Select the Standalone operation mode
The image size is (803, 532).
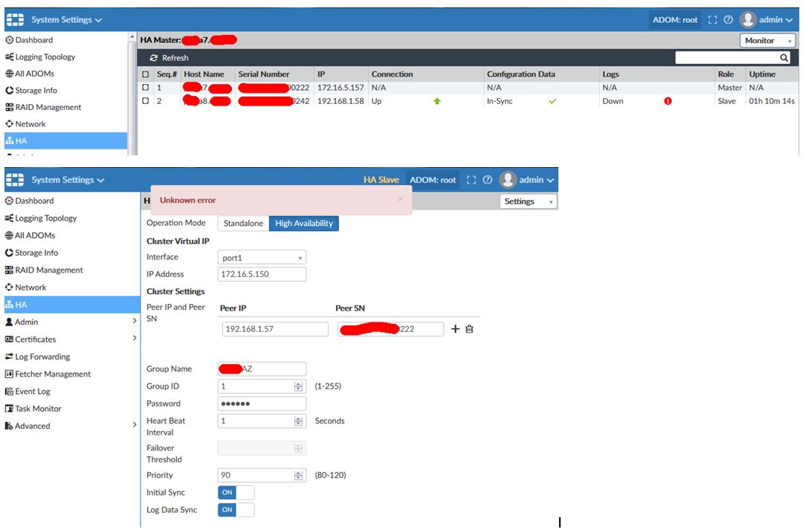coord(244,224)
